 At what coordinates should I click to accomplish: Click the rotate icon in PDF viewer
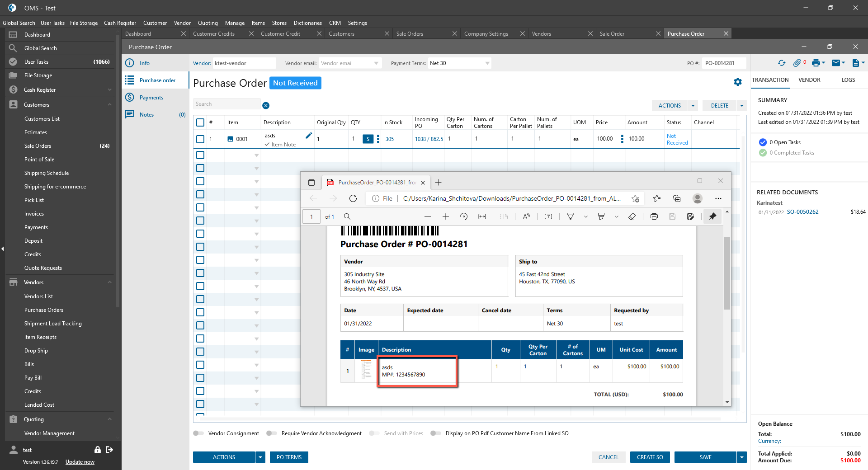click(464, 216)
